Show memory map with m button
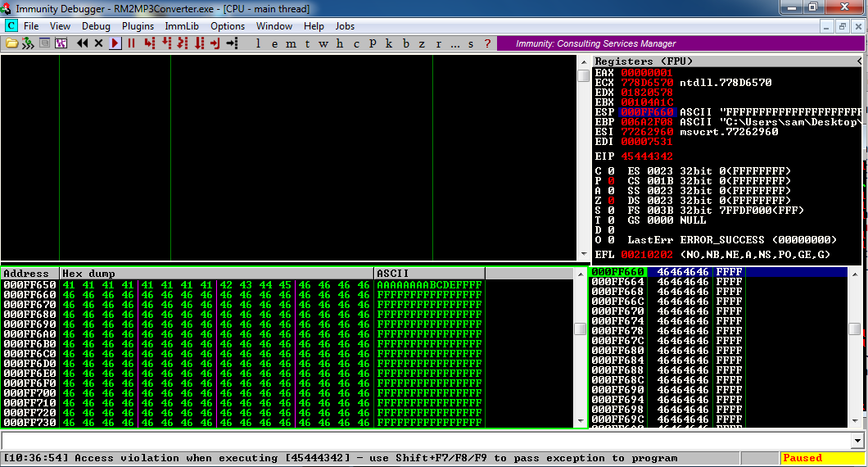 pyautogui.click(x=291, y=43)
